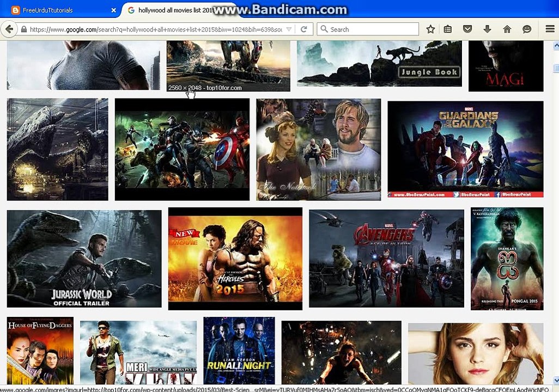Go back with the back arrow button
The width and height of the screenshot is (559, 392).
pos(9,29)
